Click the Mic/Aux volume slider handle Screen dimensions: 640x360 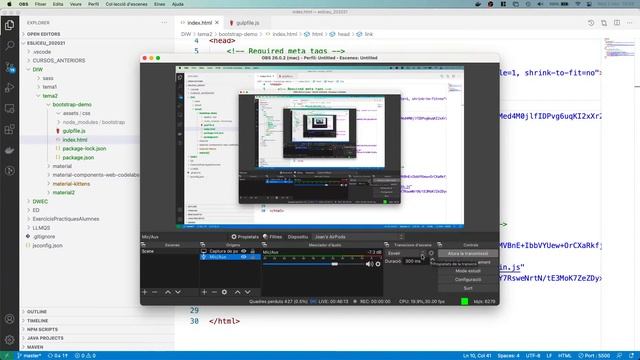coord(335,264)
